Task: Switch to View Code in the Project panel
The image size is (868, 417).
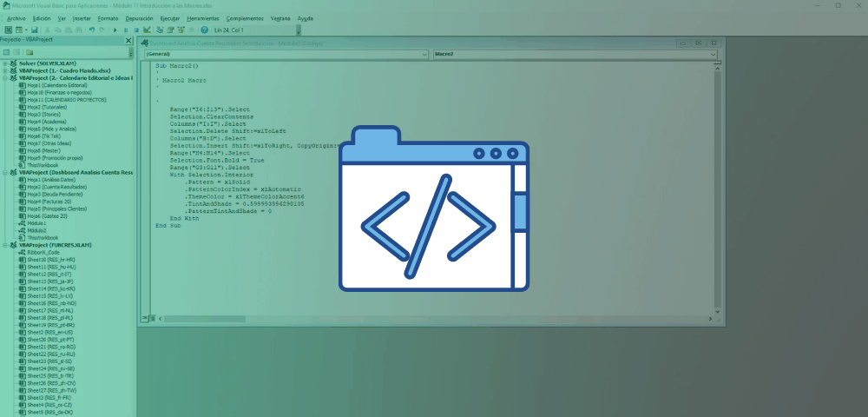Action: point(6,52)
